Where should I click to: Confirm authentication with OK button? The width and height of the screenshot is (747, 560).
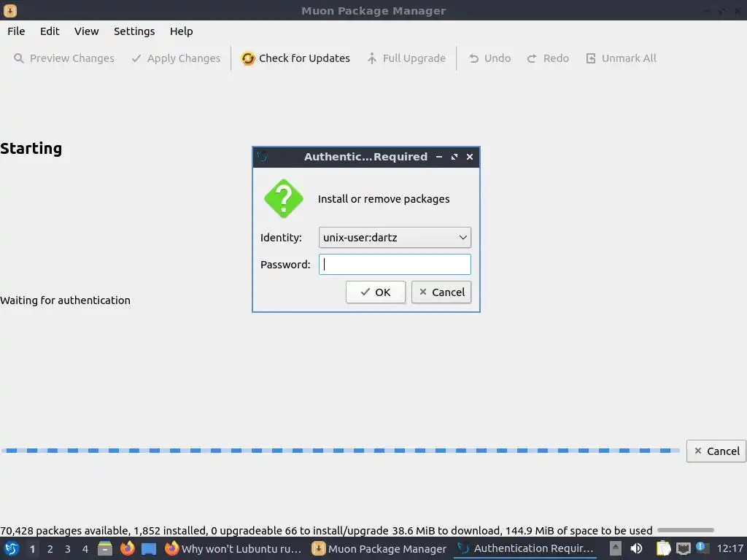click(376, 292)
